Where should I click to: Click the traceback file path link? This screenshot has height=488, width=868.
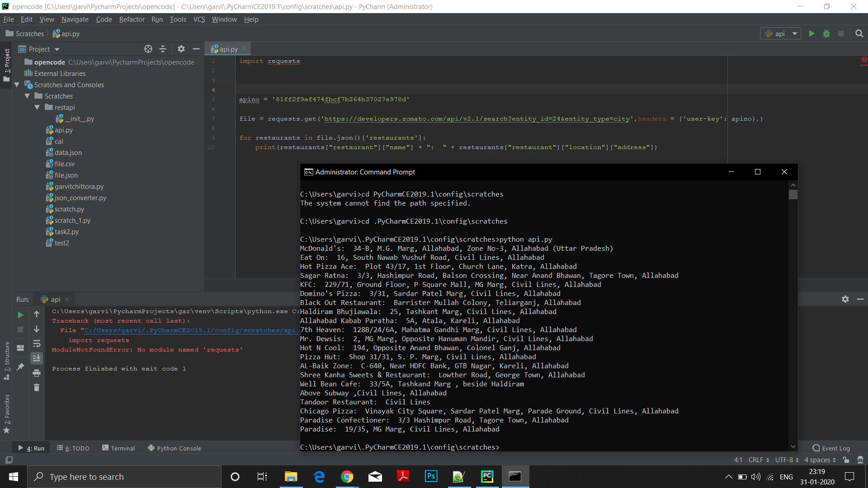click(x=190, y=330)
